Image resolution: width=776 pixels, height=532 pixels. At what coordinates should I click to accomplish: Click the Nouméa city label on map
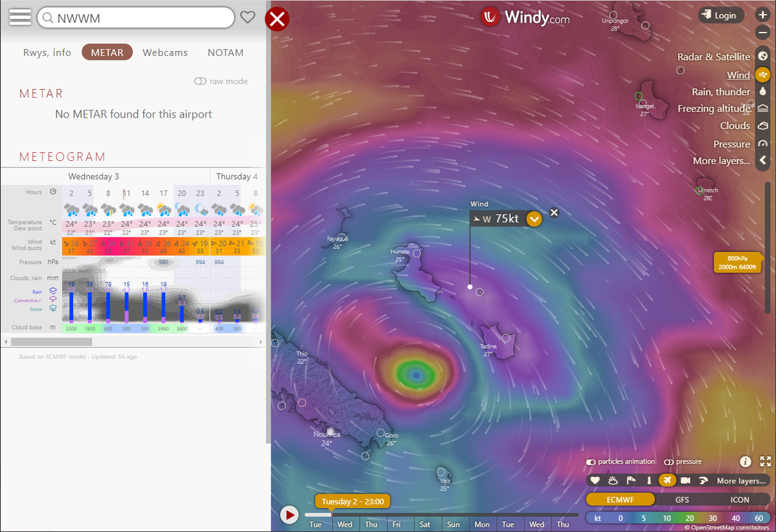[x=326, y=434]
